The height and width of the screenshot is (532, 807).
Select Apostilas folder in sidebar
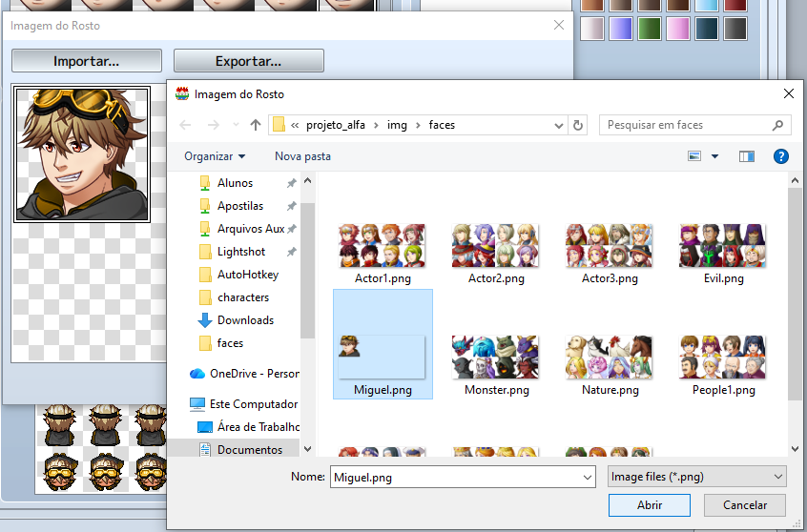tap(239, 206)
